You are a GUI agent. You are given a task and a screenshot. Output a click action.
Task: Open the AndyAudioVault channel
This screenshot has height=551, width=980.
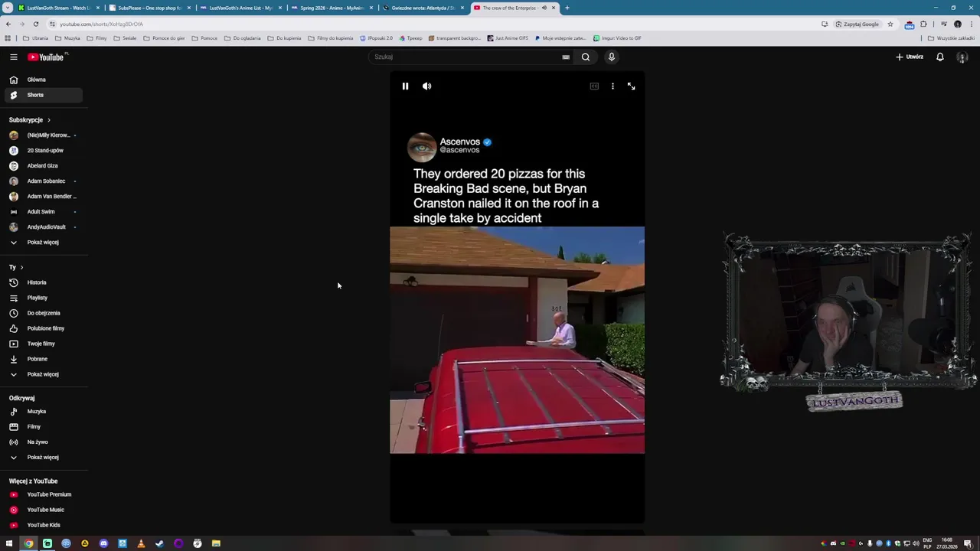(42, 227)
